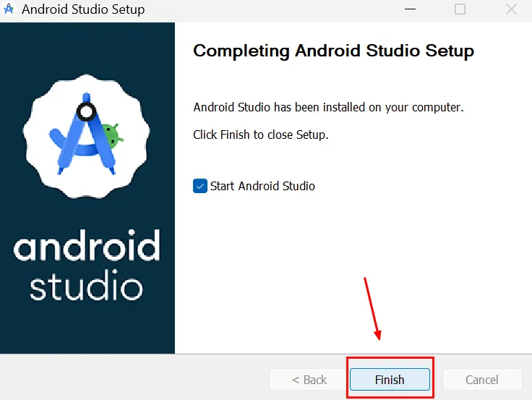Viewport: 532px width, 400px height.
Task: Close the Android Studio Setup window
Action: [x=510, y=10]
